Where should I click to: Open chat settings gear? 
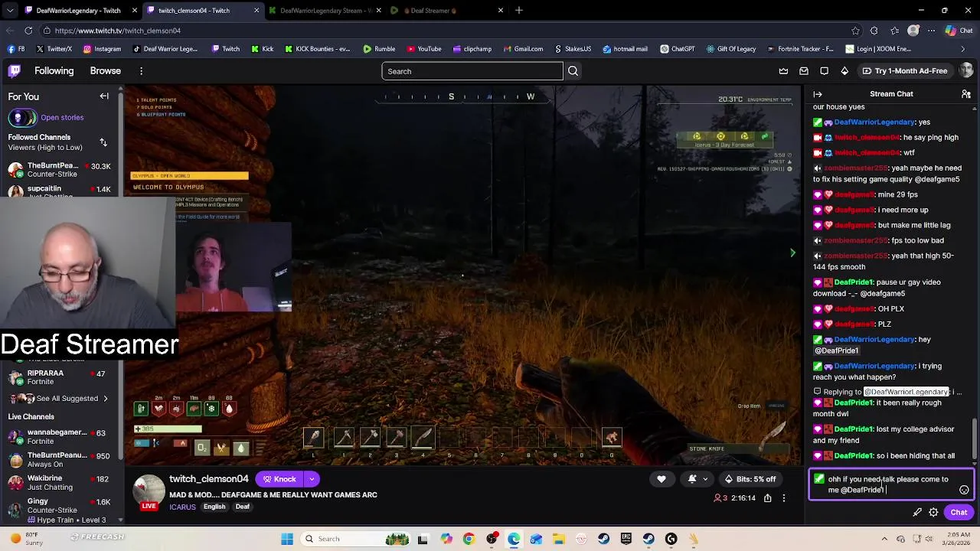point(933,513)
